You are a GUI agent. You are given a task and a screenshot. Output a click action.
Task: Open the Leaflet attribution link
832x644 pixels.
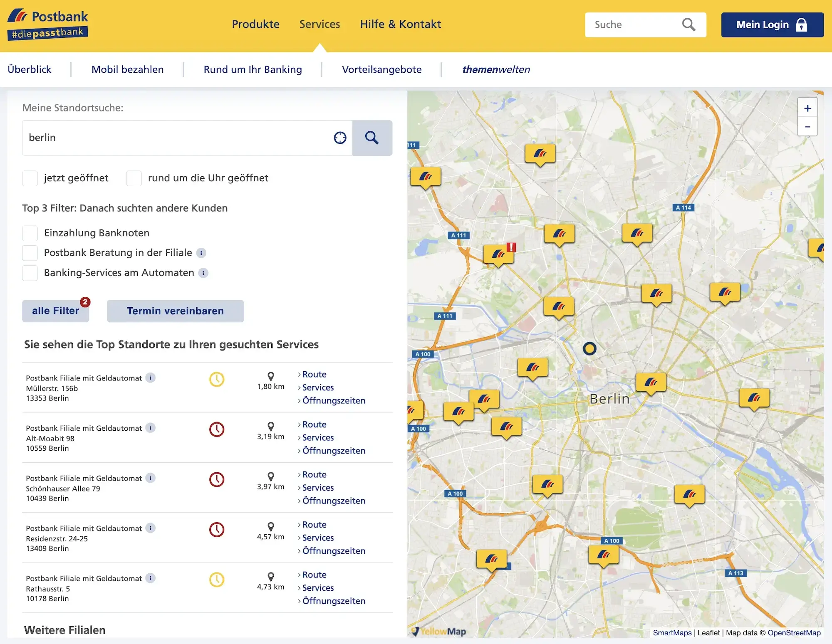pos(708,633)
